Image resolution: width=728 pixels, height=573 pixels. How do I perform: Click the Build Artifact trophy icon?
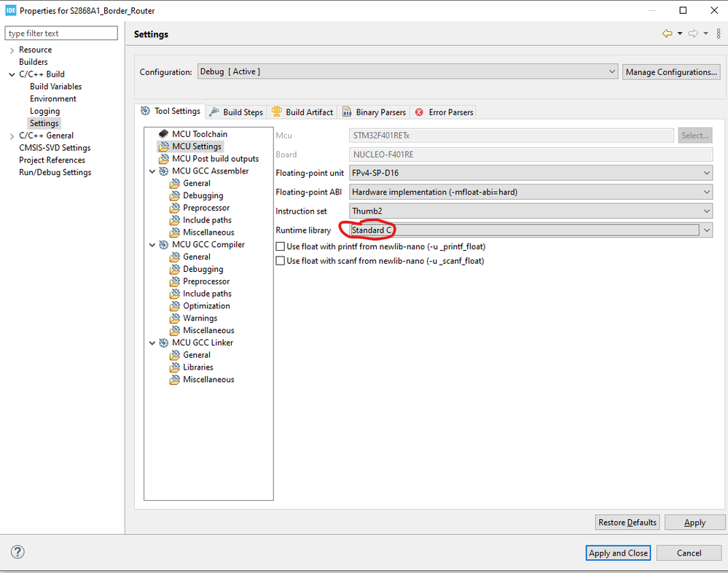click(x=277, y=112)
